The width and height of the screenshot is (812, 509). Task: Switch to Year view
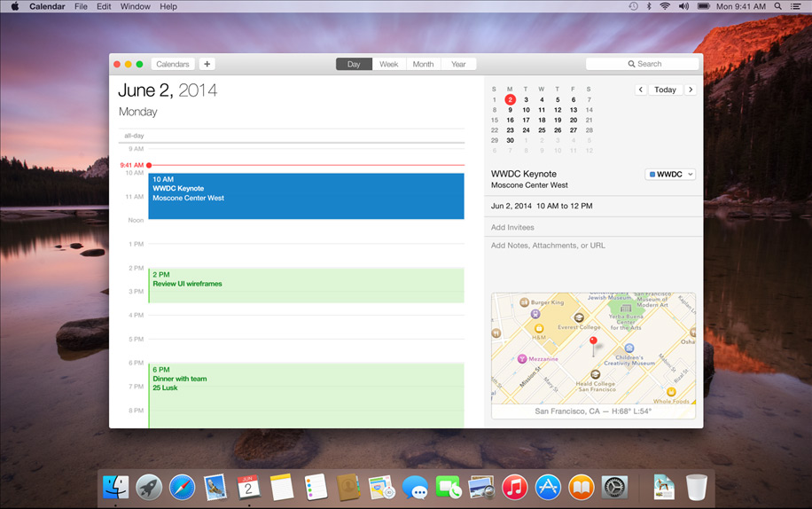[458, 64]
